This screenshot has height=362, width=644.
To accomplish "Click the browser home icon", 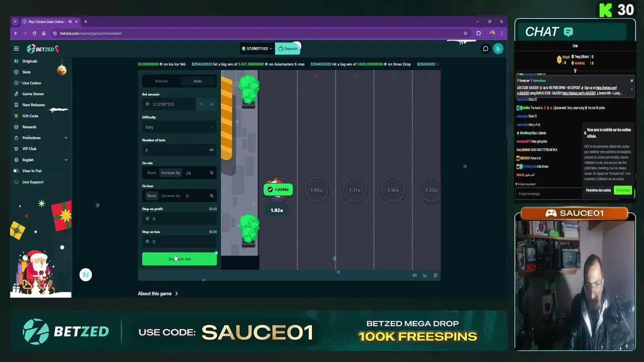I will coord(44,33).
